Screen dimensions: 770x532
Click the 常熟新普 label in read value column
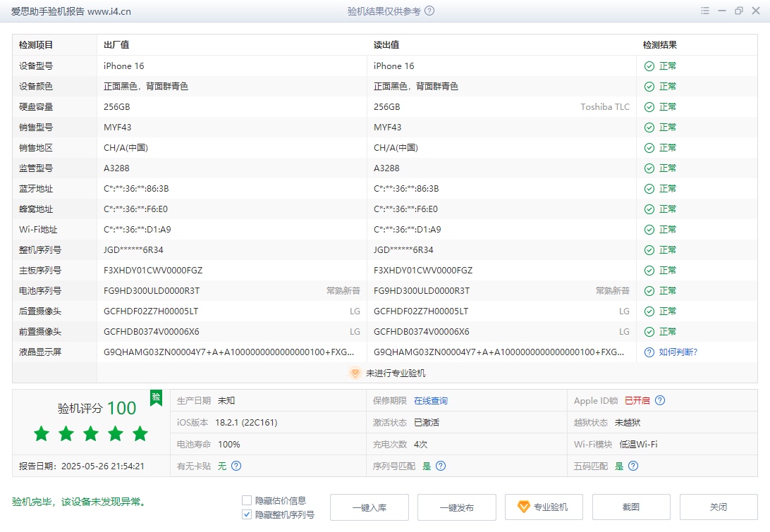pos(613,291)
